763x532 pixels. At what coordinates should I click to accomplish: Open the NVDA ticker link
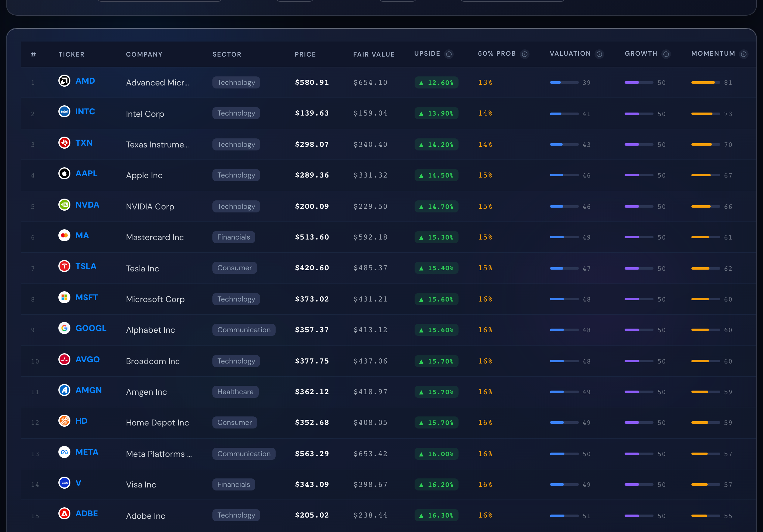87,205
